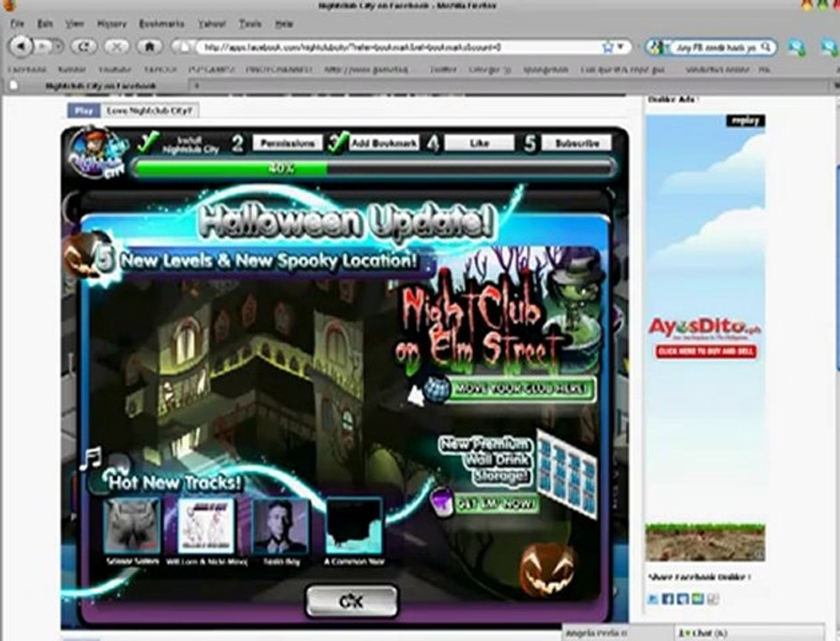The height and width of the screenshot is (641, 840).
Task: Stop loading with the X toolbar button
Action: [x=117, y=46]
